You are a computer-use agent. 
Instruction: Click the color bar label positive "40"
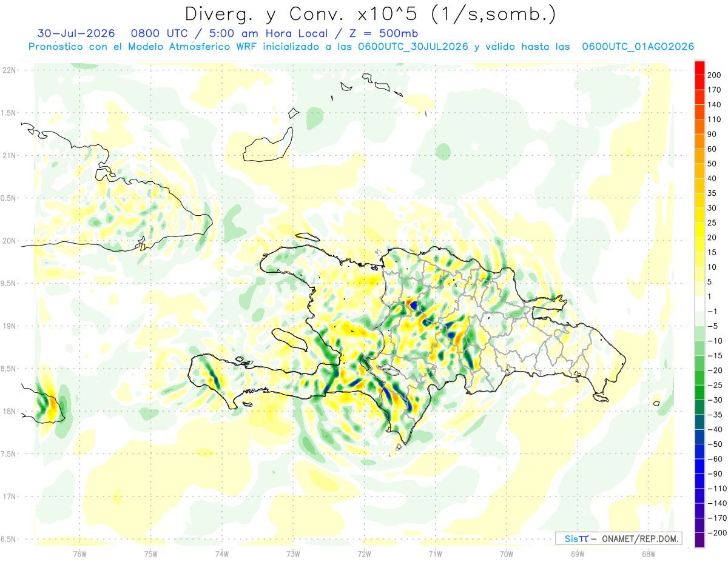(712, 178)
